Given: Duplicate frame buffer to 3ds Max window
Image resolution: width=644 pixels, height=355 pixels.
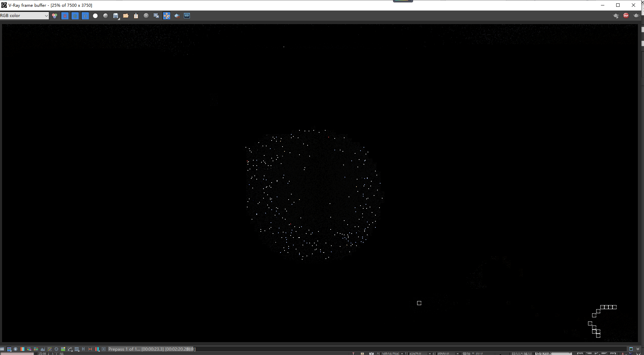Looking at the screenshot, I should click(156, 16).
